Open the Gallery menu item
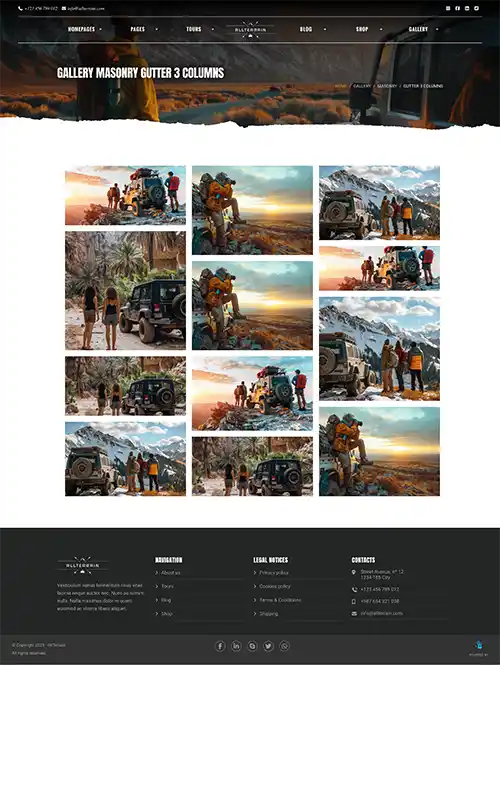Viewport: 500px width, 800px height. [x=418, y=30]
